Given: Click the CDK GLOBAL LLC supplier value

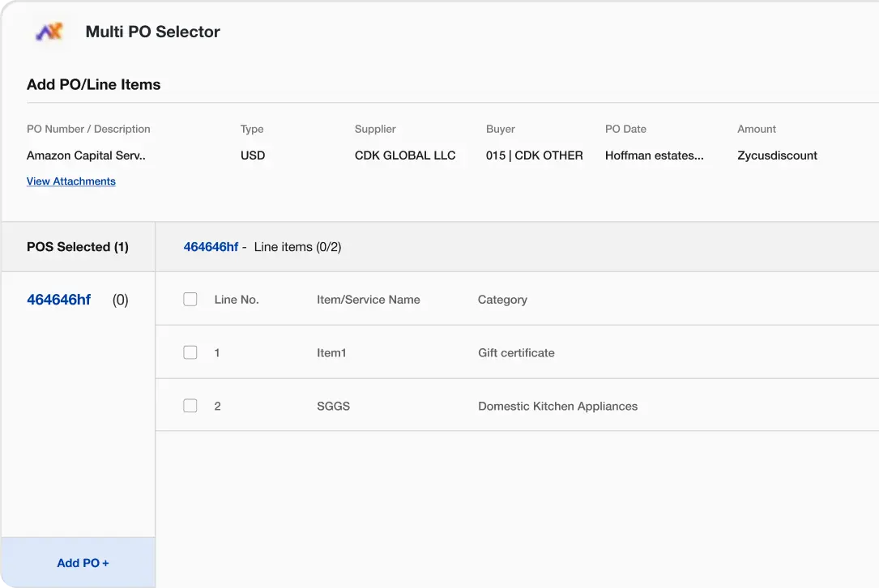Looking at the screenshot, I should 405,156.
